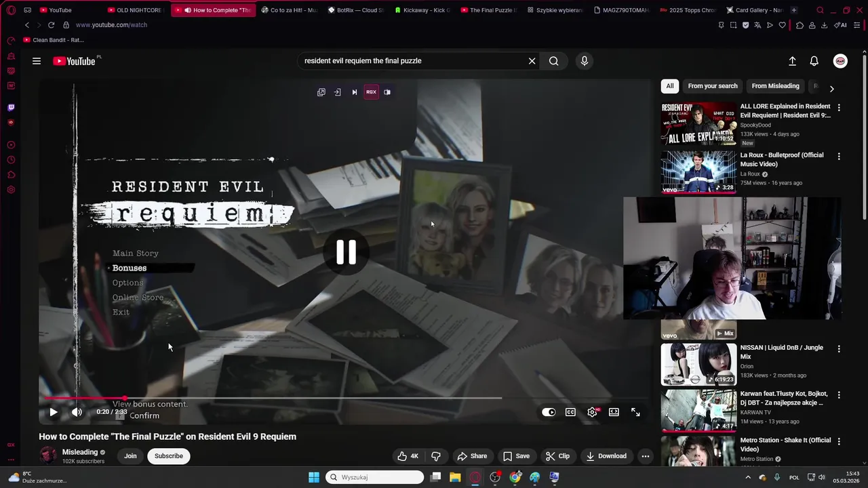
Task: Open the YouTube upload/create button
Action: [x=792, y=61]
